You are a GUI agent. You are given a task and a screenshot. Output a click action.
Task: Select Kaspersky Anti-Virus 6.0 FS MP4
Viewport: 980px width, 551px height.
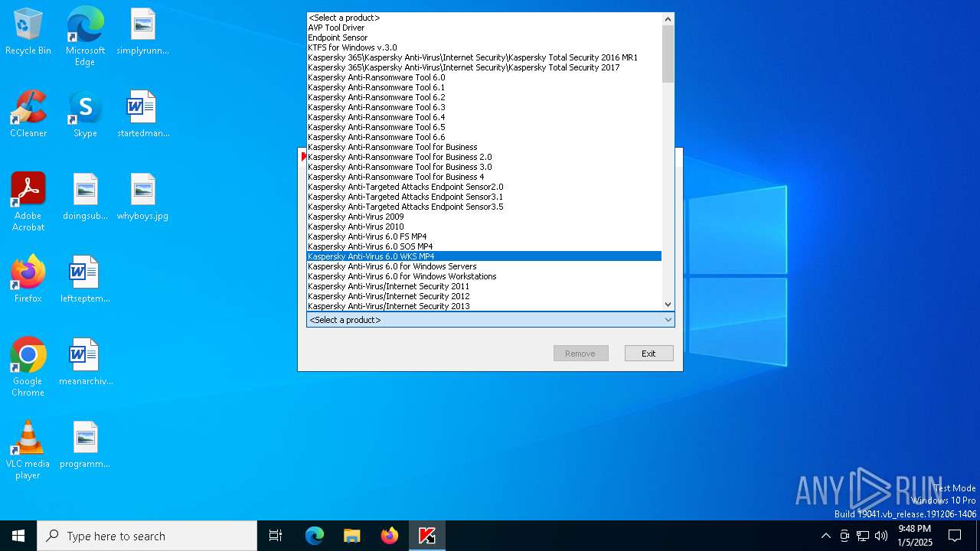tap(484, 236)
